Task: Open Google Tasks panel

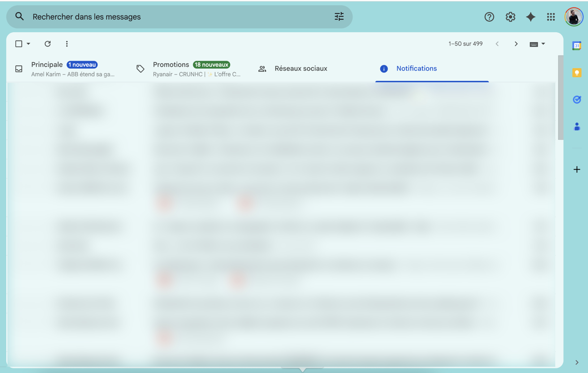Action: pos(577,99)
